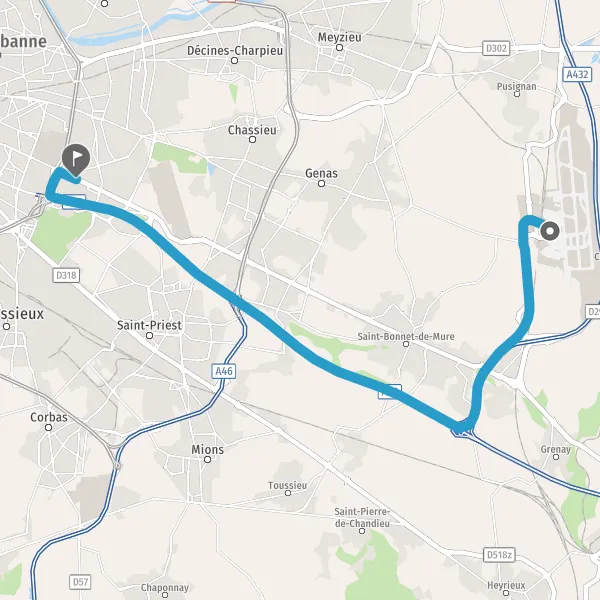Click the D57 road badge
This screenshot has width=600, height=600.
tap(80, 582)
